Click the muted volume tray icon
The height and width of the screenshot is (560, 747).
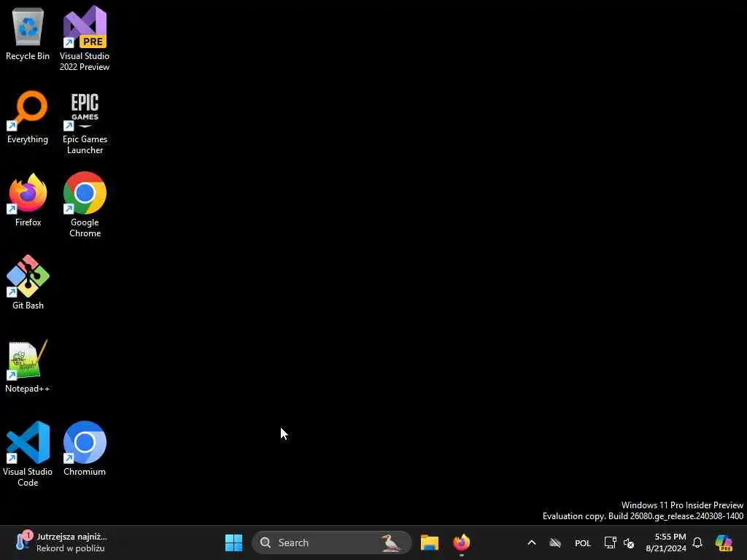coord(629,542)
